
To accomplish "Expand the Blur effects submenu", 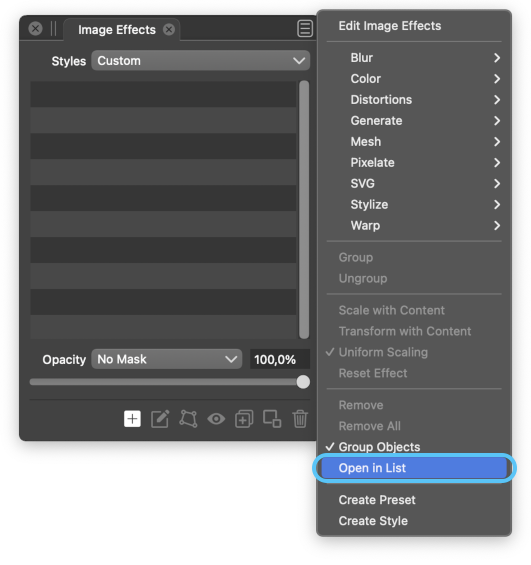I will (414, 58).
